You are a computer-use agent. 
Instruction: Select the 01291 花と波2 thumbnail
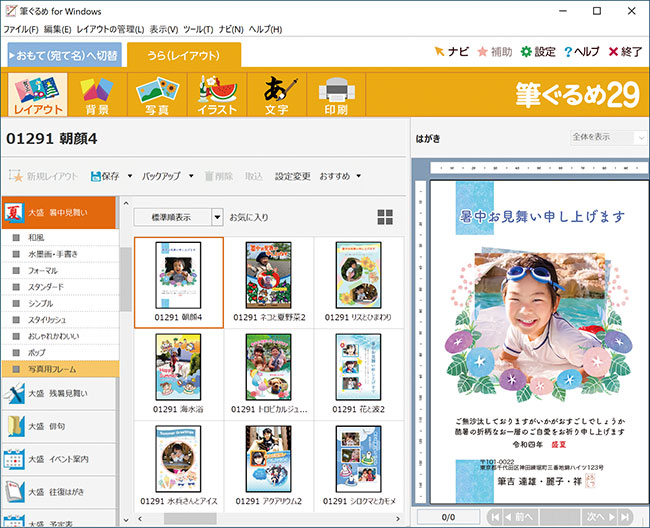pos(359,375)
